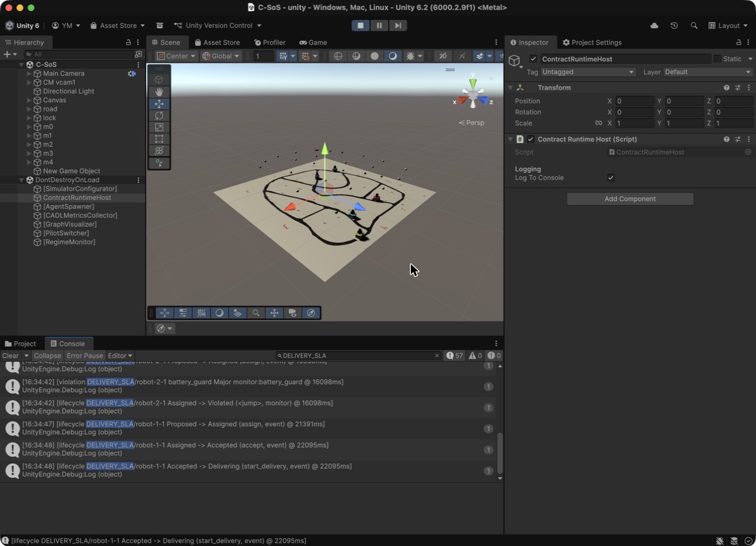Screen dimensions: 756x546
Task: Clear the console search filter text
Action: (437, 356)
